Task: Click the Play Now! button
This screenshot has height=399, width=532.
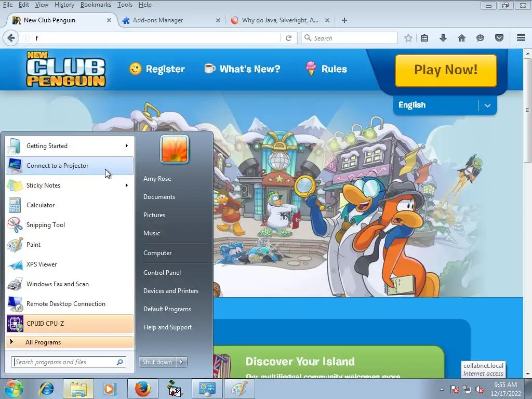Action: [446, 71]
